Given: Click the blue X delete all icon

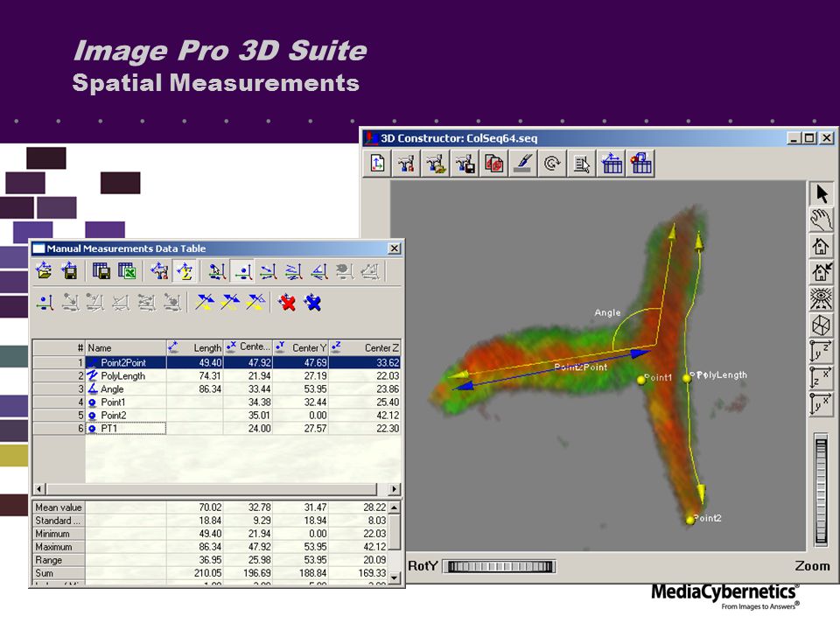Looking at the screenshot, I should [x=312, y=303].
